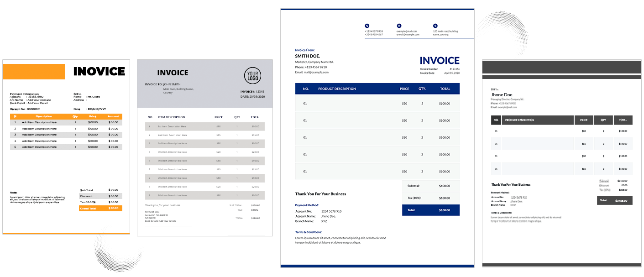Screen dimensions: 644x277
Task: Select the orange INOVICE template
Action: 66,146
